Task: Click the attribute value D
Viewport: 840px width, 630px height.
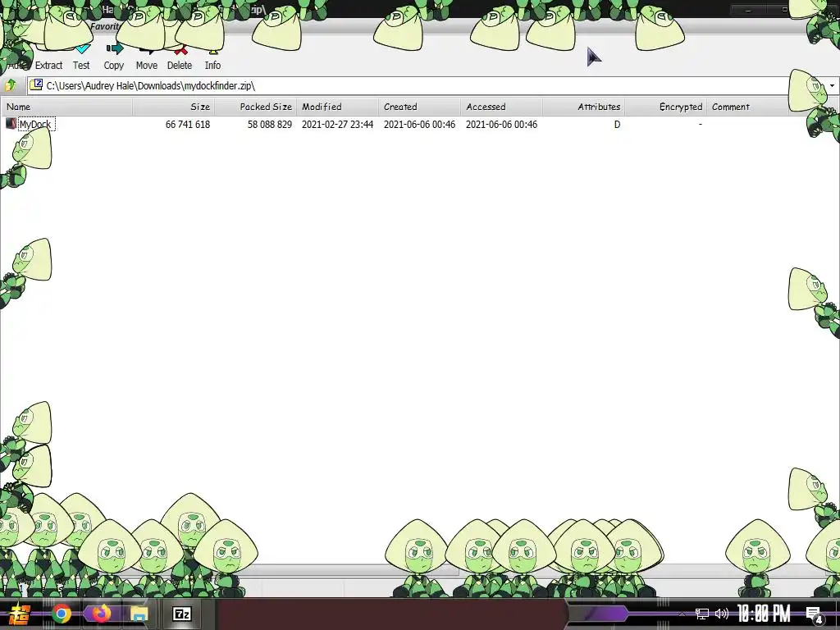Action: tap(617, 125)
